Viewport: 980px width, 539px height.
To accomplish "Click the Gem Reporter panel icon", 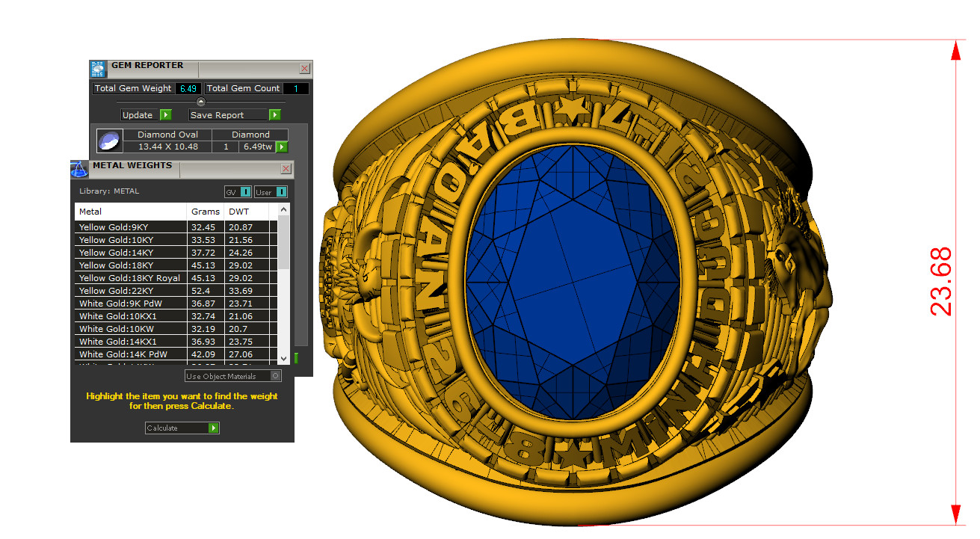I will [x=98, y=70].
